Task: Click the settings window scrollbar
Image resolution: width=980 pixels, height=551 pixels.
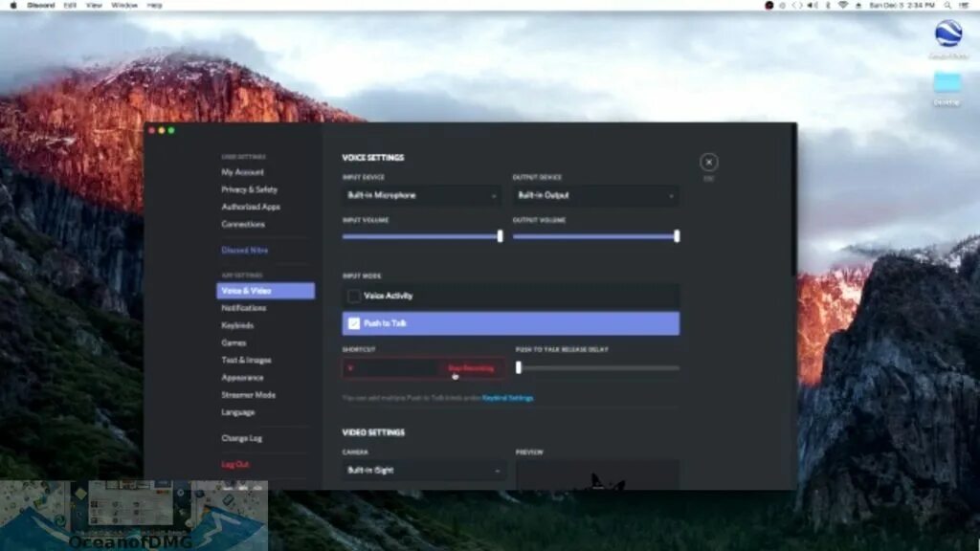Action: pyautogui.click(x=794, y=200)
